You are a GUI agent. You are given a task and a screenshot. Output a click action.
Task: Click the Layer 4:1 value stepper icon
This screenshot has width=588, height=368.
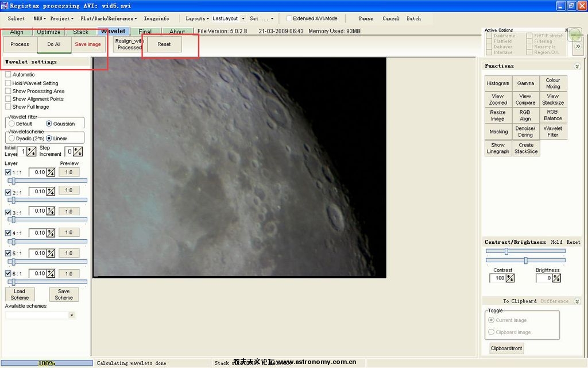(x=51, y=233)
